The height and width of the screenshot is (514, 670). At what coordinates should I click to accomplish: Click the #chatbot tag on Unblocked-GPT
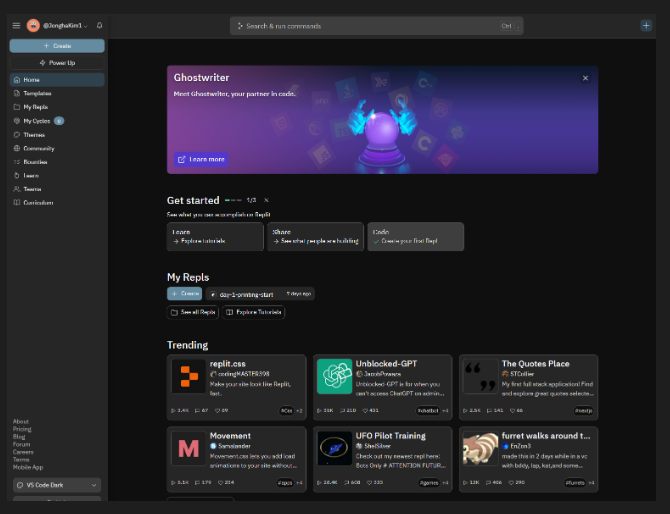428,411
